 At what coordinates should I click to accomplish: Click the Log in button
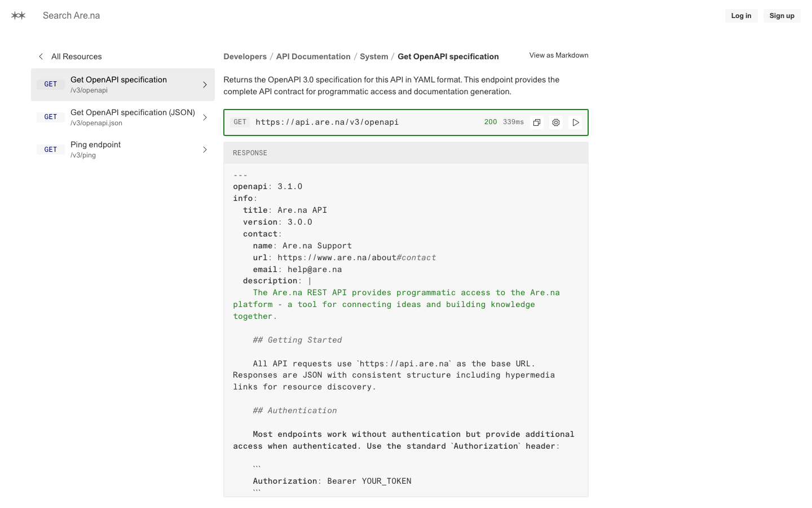pos(741,16)
